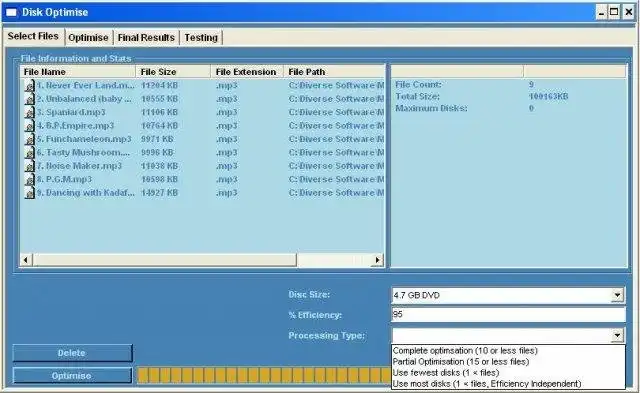
Task: Select the row 8. P.G.M.mp3
Action: tap(202, 180)
